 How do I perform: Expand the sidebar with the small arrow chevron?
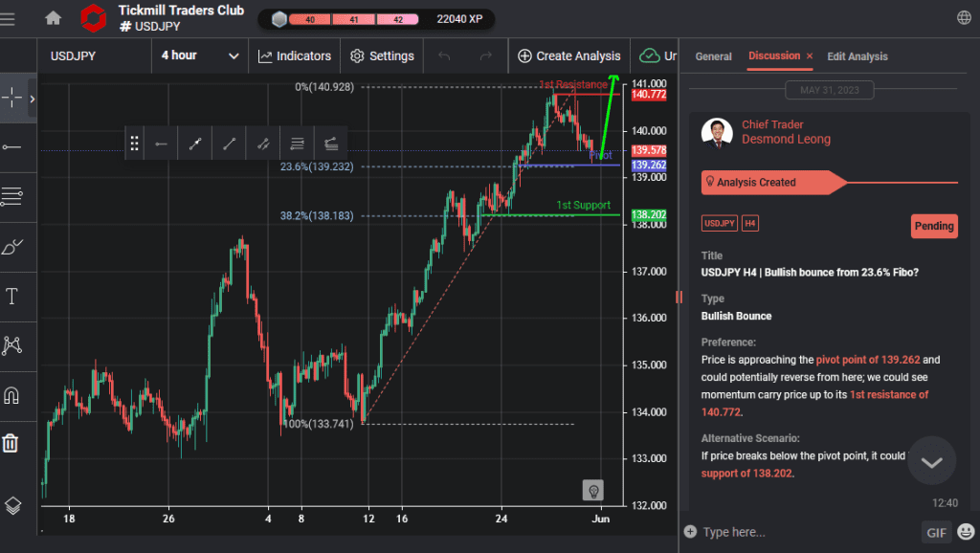pyautogui.click(x=32, y=98)
